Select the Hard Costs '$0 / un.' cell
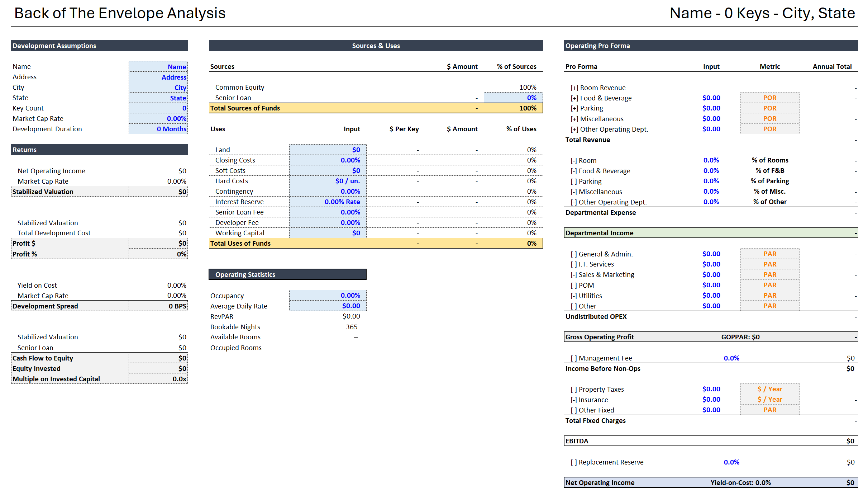Screen dimensions: 868x495 click(328, 181)
